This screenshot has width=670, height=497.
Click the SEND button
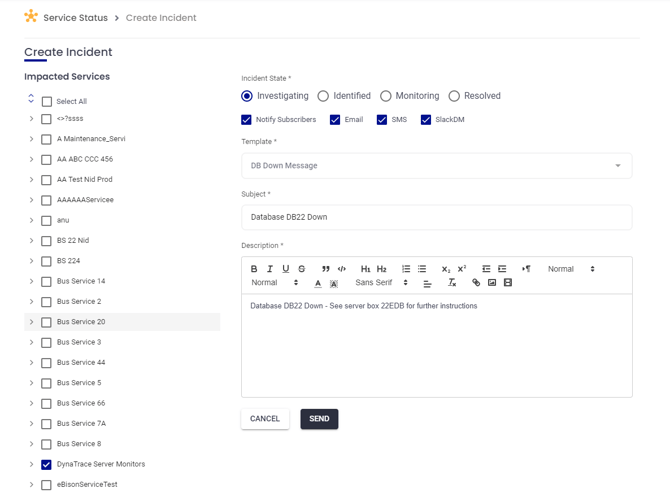point(319,419)
